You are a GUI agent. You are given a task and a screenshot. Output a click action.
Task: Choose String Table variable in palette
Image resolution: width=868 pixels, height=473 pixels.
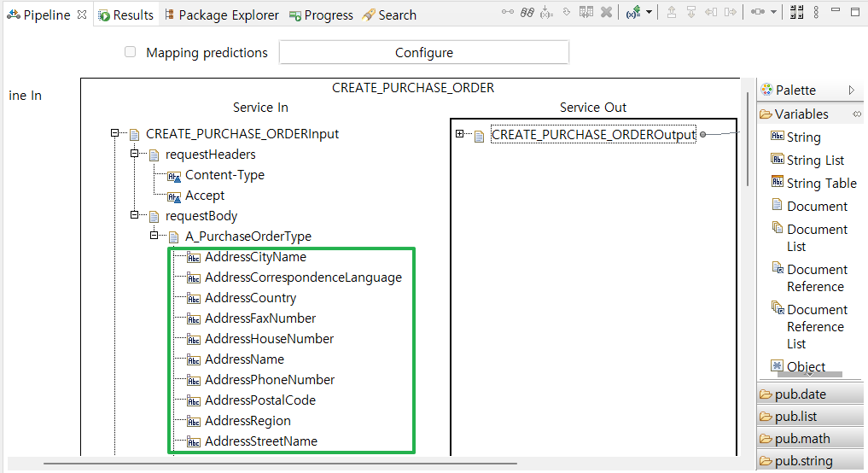[x=821, y=184]
